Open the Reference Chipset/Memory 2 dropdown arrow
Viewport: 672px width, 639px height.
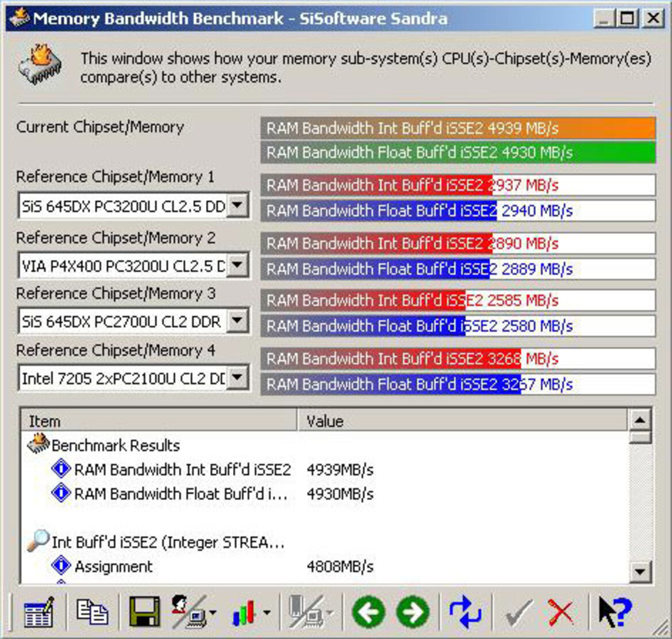point(237,265)
